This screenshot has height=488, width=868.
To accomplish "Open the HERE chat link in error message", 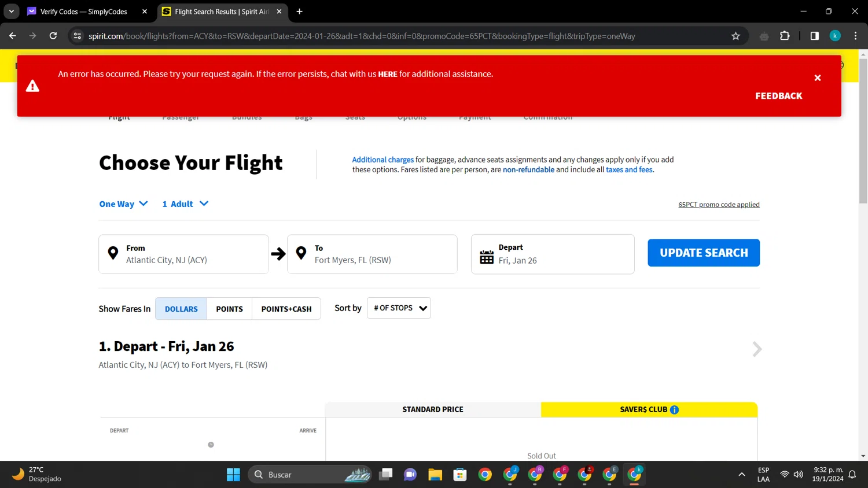I will [x=388, y=74].
